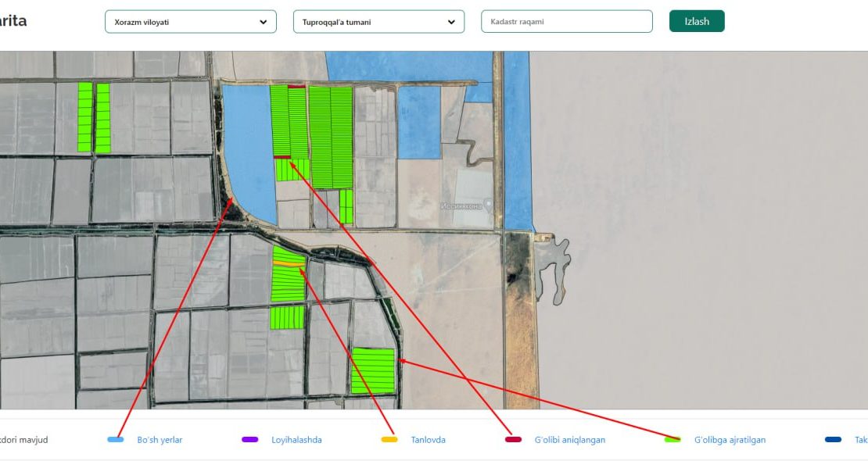Image resolution: width=868 pixels, height=461 pixels.
Task: Click the red G'olibi aniqlangan swatch
Action: 514,440
